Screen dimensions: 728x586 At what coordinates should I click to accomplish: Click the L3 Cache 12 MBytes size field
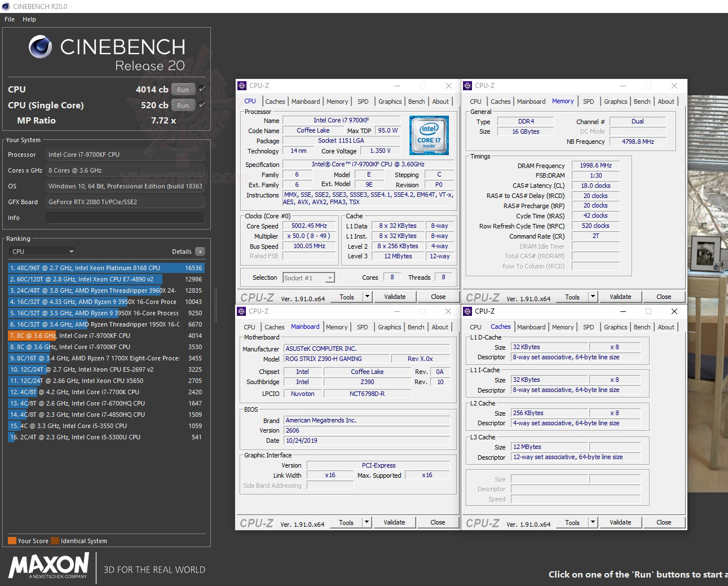(549, 447)
